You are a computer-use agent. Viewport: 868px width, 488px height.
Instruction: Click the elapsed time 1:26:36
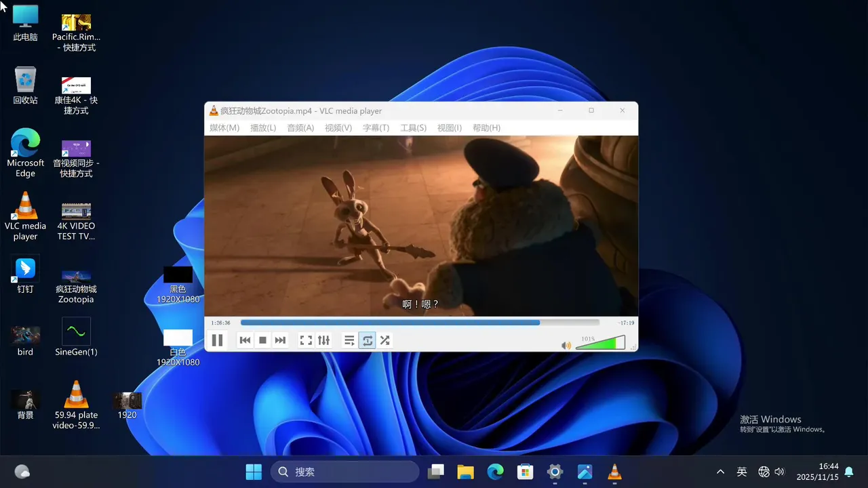tap(220, 323)
